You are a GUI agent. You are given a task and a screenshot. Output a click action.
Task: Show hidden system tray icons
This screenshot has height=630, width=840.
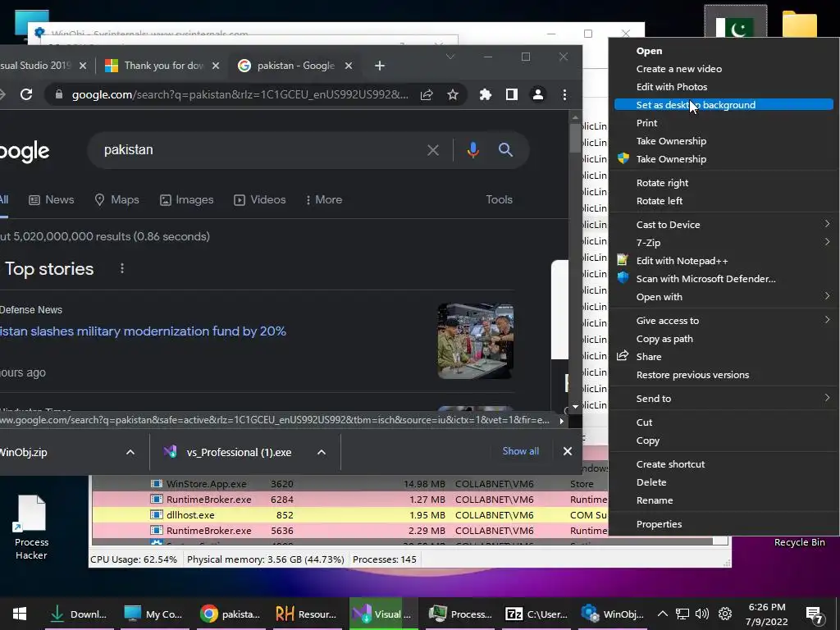point(663,614)
